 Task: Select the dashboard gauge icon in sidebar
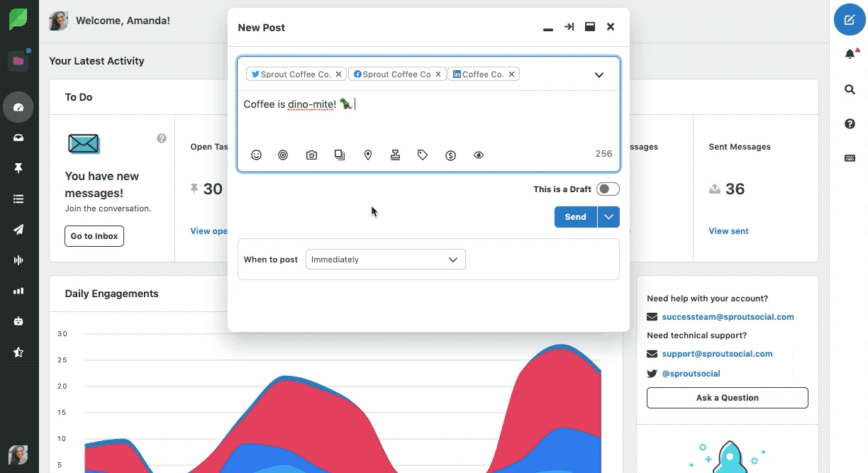(18, 108)
